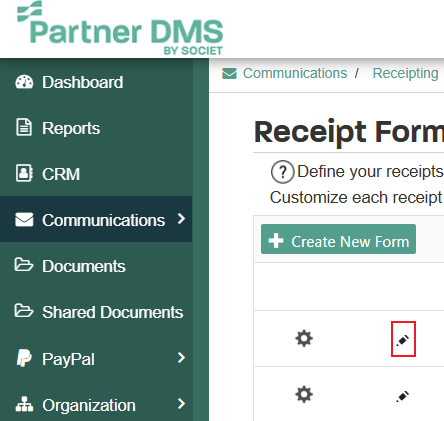Edit second receipt form with pencil icon

click(x=403, y=396)
